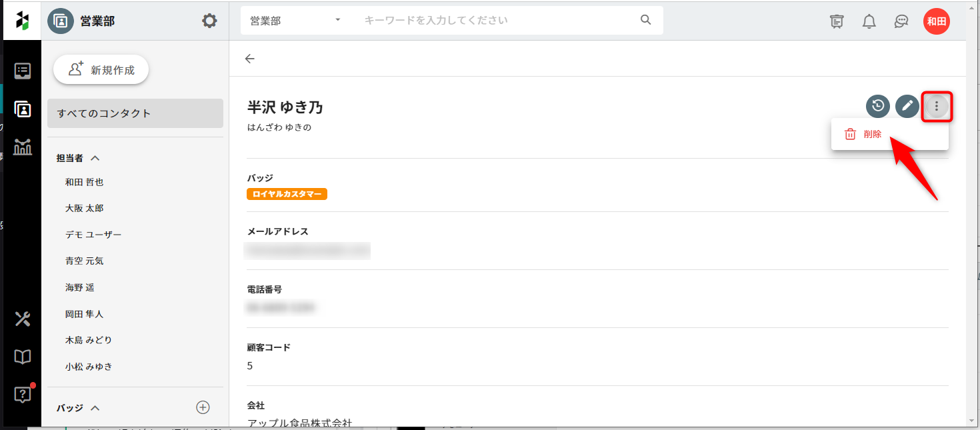Collapse the 担当者 section
Screen dimensions: 980x430
(x=95, y=158)
